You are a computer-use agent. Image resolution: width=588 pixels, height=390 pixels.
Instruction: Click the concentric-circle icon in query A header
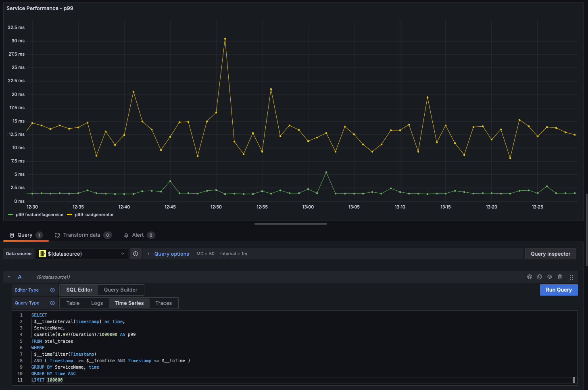(x=530, y=277)
